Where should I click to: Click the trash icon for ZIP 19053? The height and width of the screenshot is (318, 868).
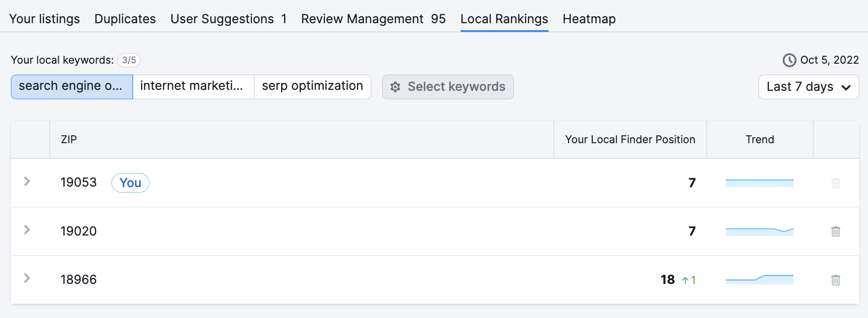pos(835,183)
